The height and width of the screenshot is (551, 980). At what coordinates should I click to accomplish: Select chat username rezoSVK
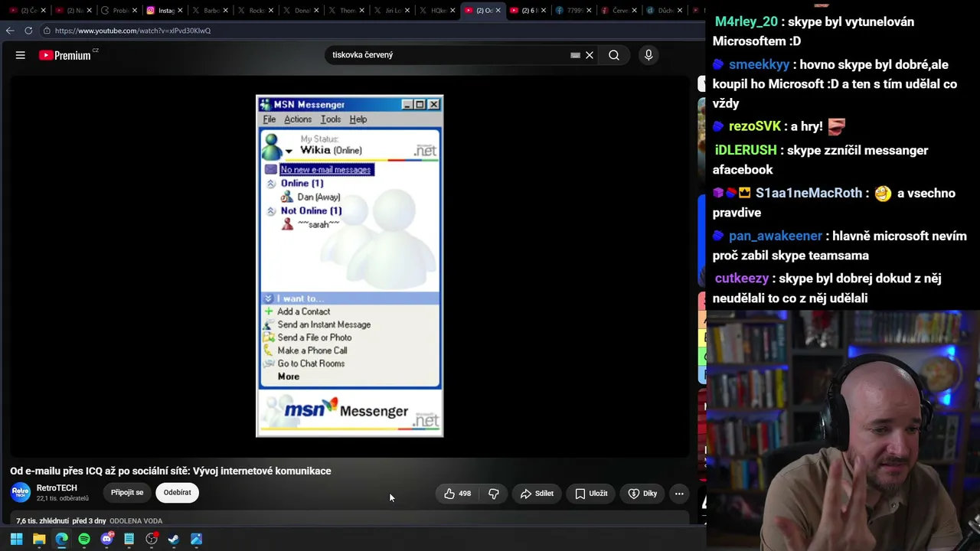click(x=755, y=126)
